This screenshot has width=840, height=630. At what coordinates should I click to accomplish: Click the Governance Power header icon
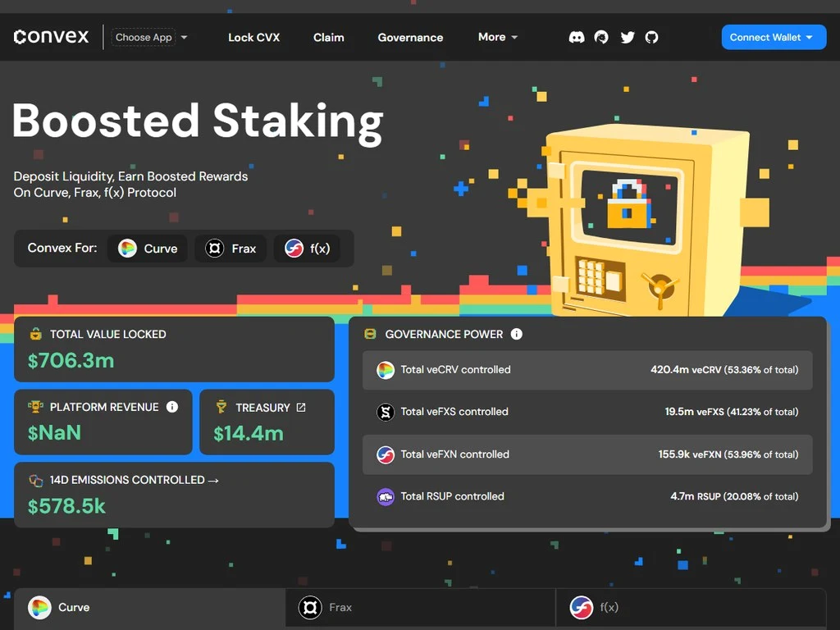(x=370, y=334)
